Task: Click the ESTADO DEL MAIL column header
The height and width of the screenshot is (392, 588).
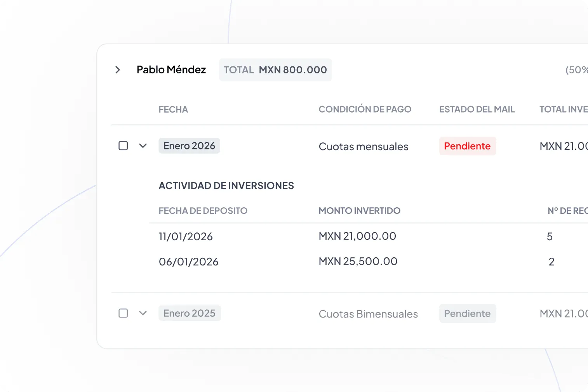Action: (477, 109)
